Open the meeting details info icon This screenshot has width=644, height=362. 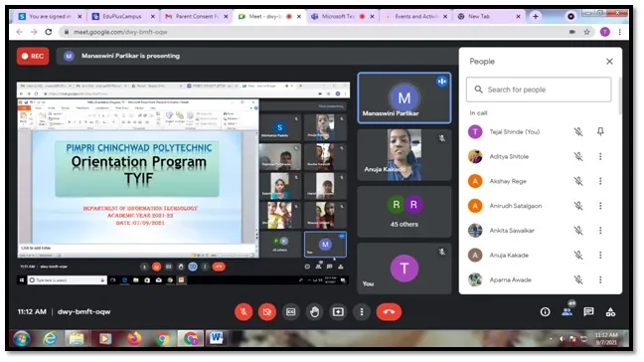[545, 312]
